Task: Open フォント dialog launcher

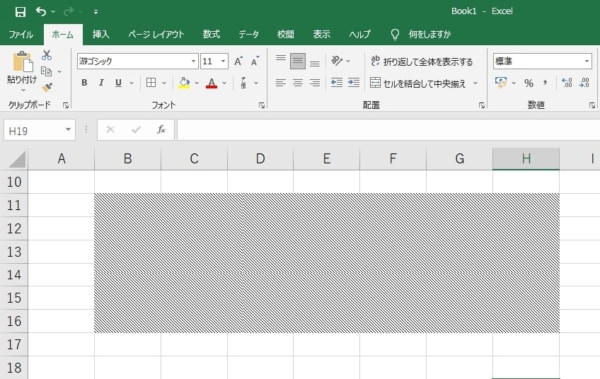Action: (x=262, y=105)
